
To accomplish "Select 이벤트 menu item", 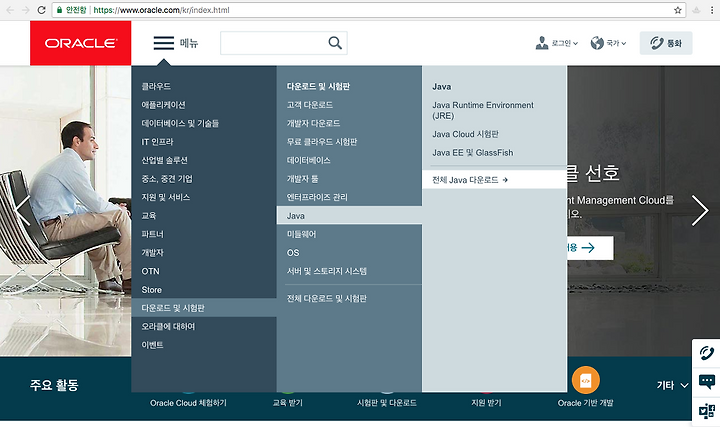I will 152,345.
